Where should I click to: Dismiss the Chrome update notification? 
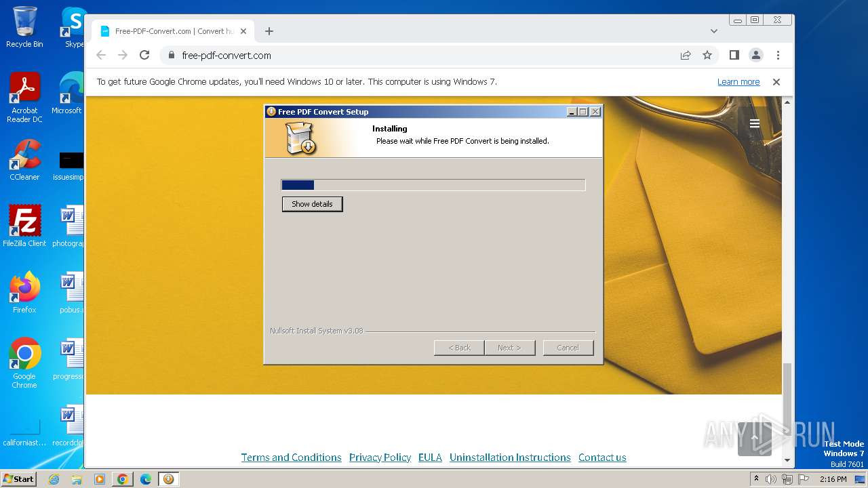(x=776, y=82)
